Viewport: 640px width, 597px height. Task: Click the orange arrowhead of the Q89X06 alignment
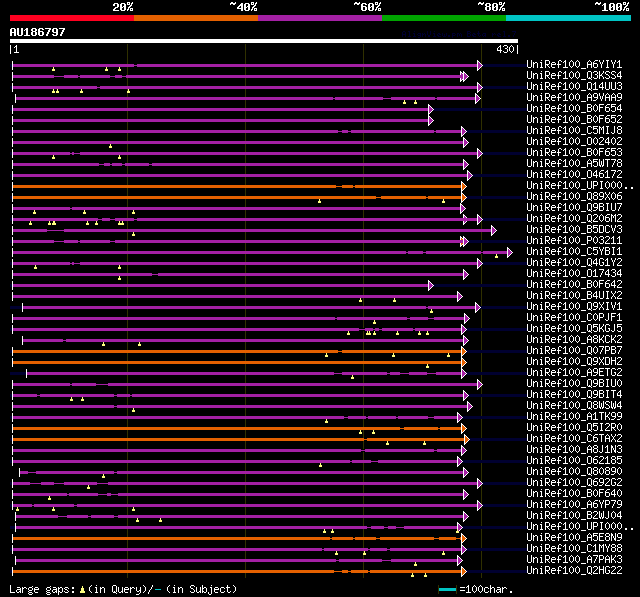(x=464, y=198)
